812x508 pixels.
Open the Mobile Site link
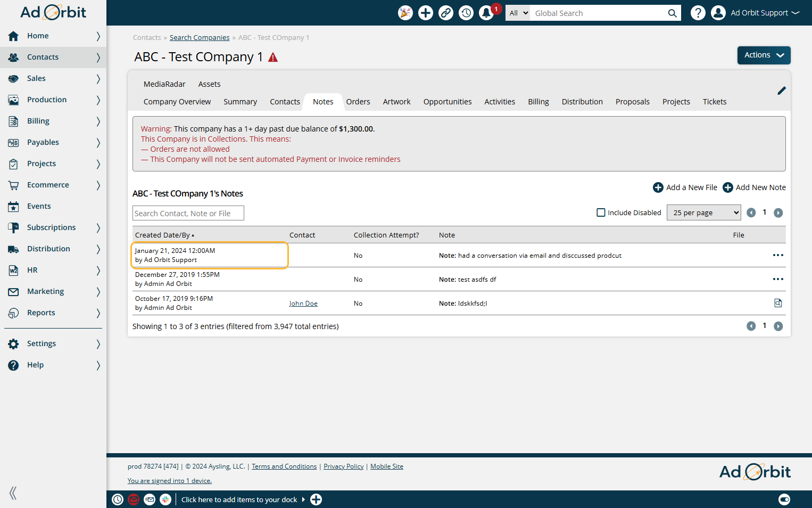(387, 466)
